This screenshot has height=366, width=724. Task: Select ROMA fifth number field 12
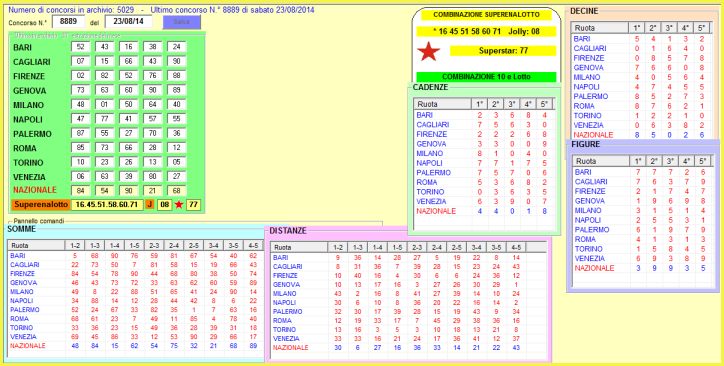click(x=176, y=148)
